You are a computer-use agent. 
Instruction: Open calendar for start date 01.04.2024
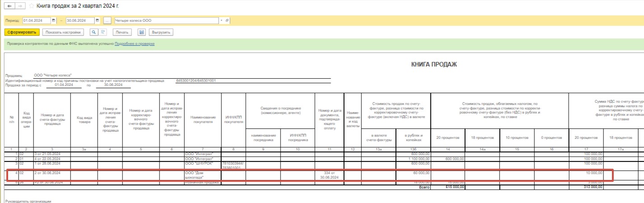pyautogui.click(x=53, y=20)
